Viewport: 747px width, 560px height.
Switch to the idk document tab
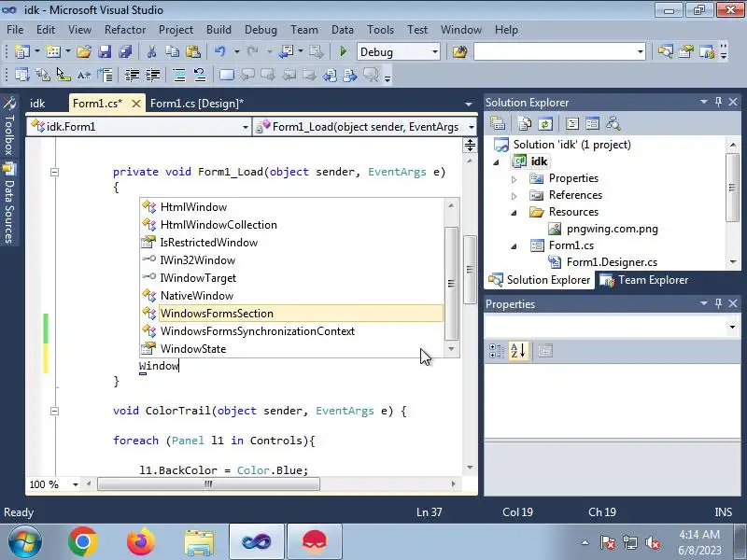tap(37, 104)
